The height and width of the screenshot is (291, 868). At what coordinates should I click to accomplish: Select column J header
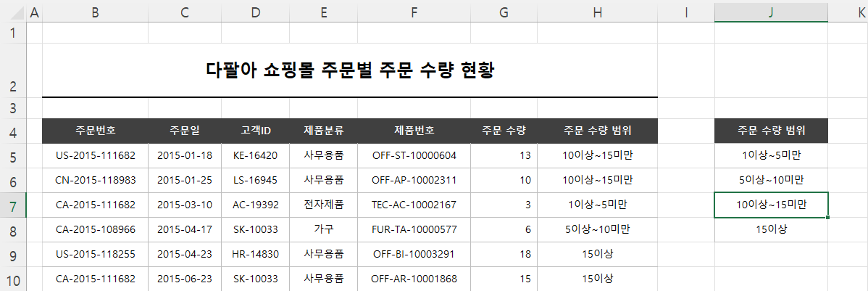[x=771, y=12]
